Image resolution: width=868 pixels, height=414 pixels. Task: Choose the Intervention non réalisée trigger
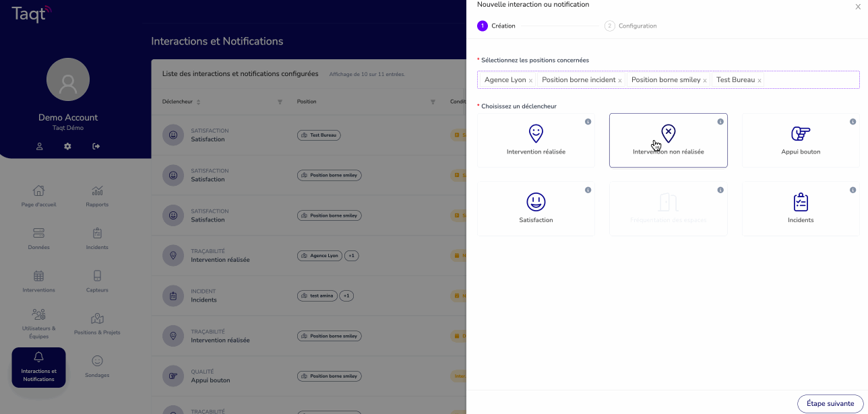coord(668,140)
